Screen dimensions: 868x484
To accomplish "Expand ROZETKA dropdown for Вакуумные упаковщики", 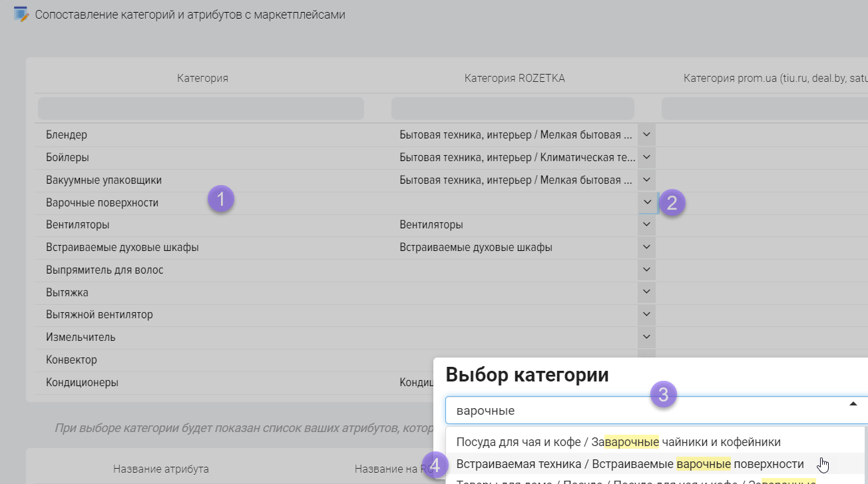I will click(x=646, y=180).
